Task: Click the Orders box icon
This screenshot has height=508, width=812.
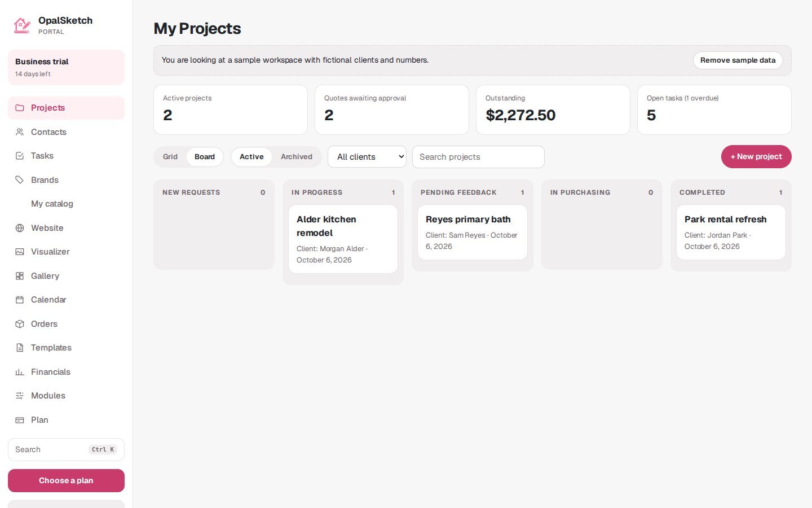Action: (20, 324)
